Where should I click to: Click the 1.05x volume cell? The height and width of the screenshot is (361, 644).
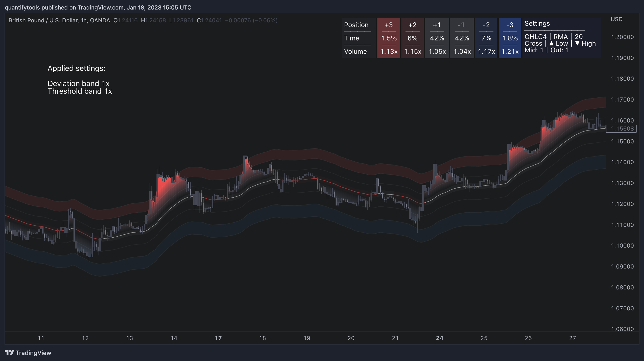[x=437, y=52]
